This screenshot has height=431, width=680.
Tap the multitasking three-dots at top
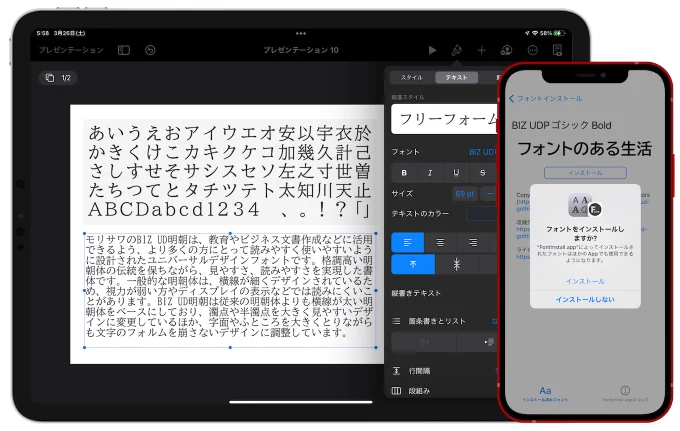[x=301, y=33]
